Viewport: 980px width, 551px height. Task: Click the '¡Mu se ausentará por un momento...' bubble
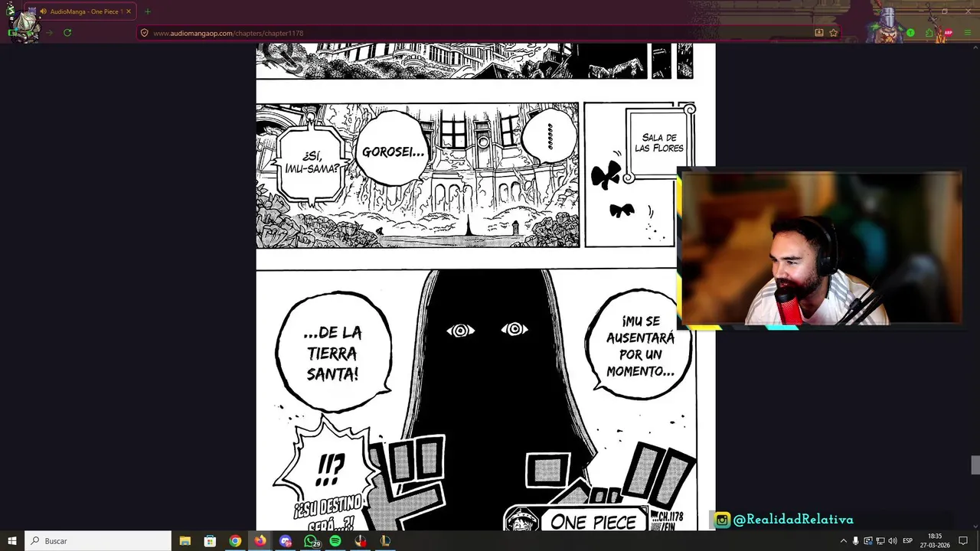tap(639, 346)
